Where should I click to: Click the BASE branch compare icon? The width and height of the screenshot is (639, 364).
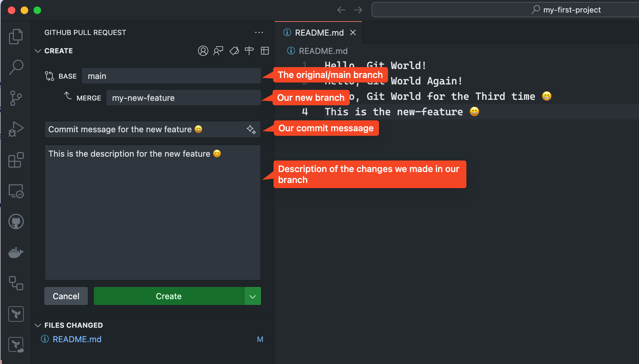(50, 76)
